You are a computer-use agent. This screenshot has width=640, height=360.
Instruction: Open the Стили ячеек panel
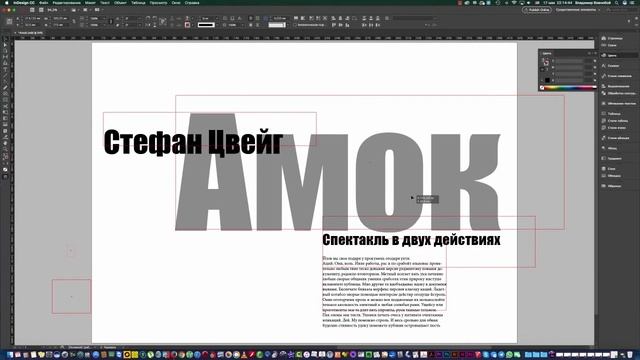613,128
